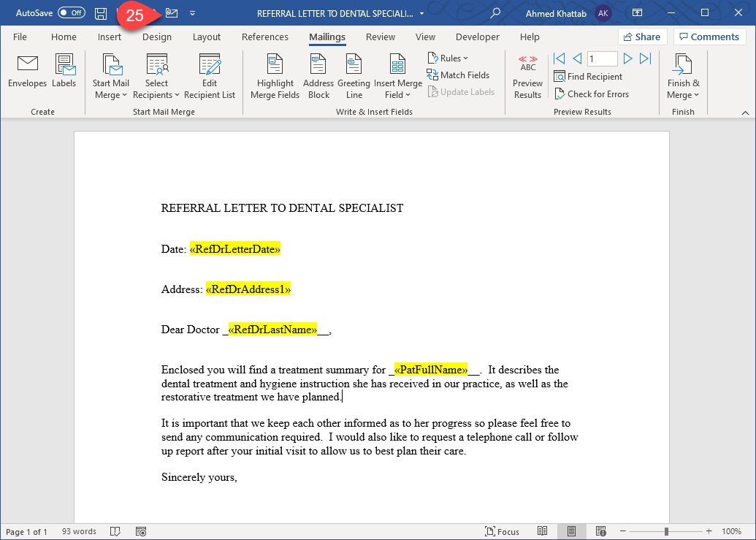Click the PatFullName merge field
756x540 pixels.
430,370
